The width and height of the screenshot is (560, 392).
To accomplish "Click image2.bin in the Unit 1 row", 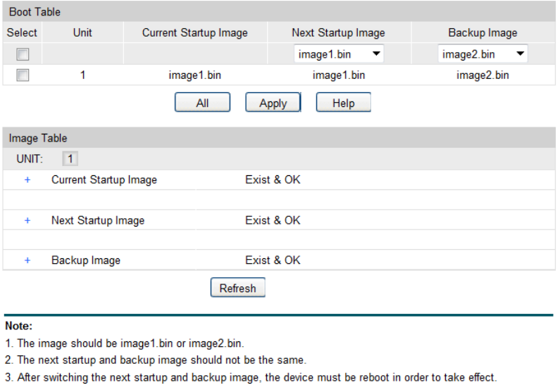I will pyautogui.click(x=483, y=75).
